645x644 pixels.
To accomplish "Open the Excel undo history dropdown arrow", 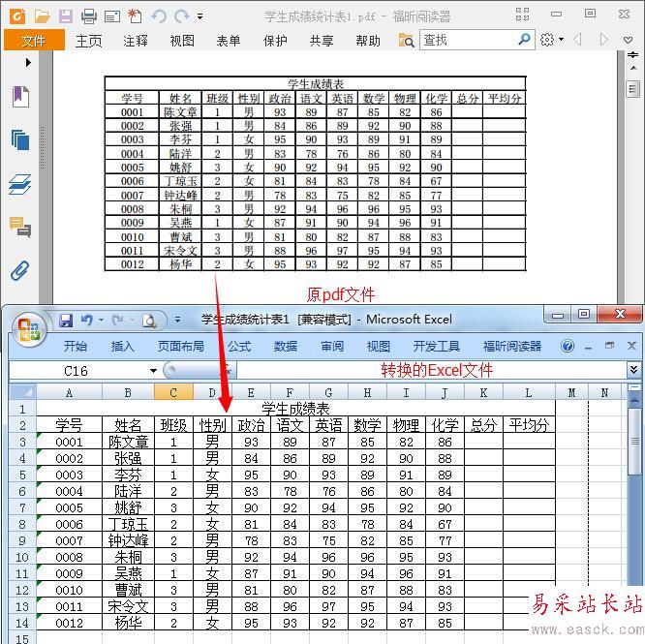I will click(101, 321).
